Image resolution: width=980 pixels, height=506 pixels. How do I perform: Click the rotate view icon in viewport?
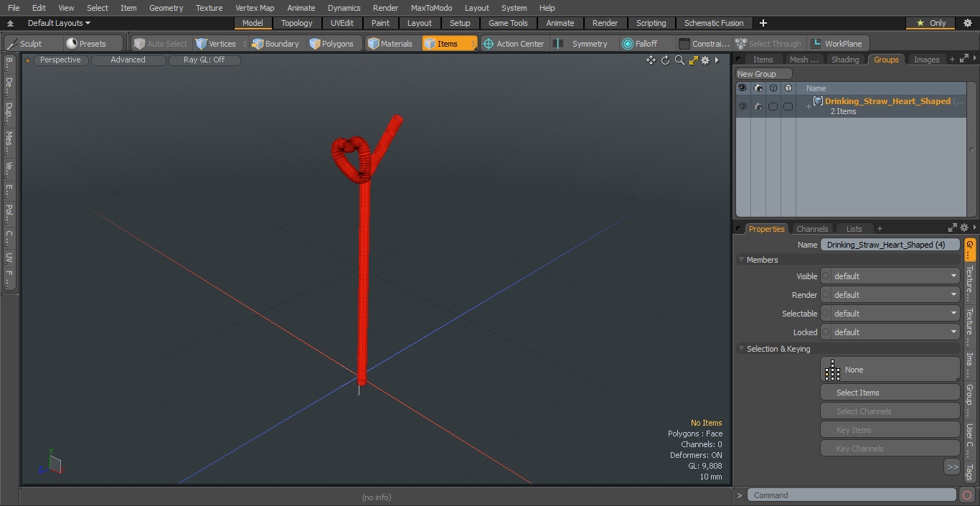click(665, 60)
